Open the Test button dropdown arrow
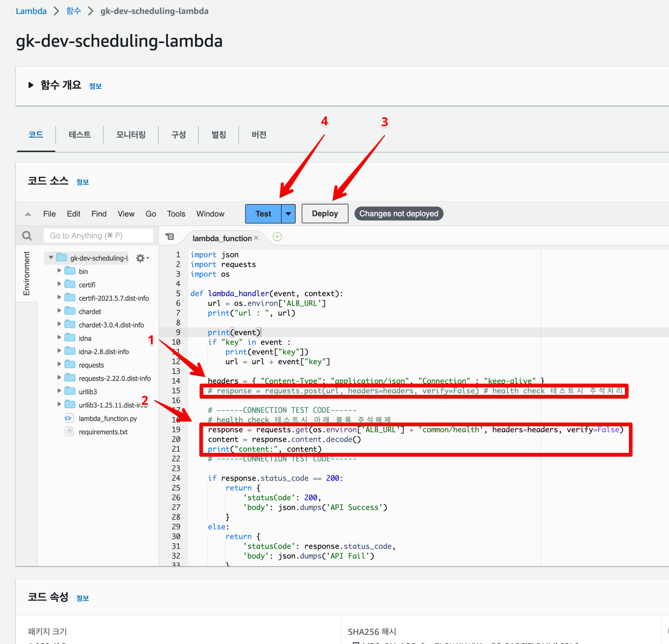669x644 pixels. point(288,214)
